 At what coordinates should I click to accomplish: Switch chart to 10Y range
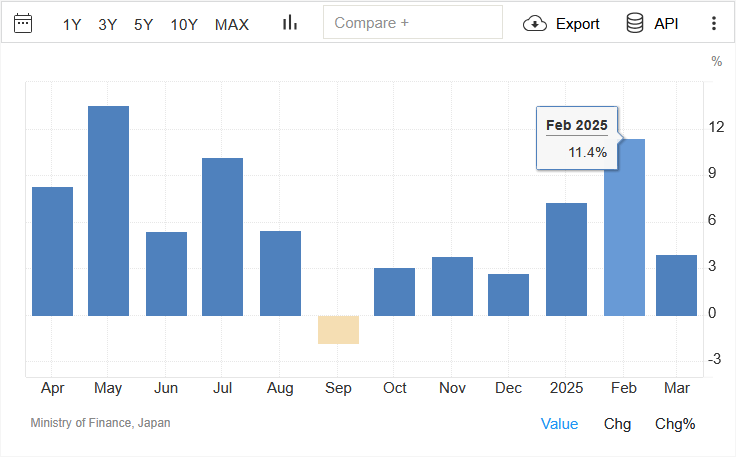click(184, 24)
